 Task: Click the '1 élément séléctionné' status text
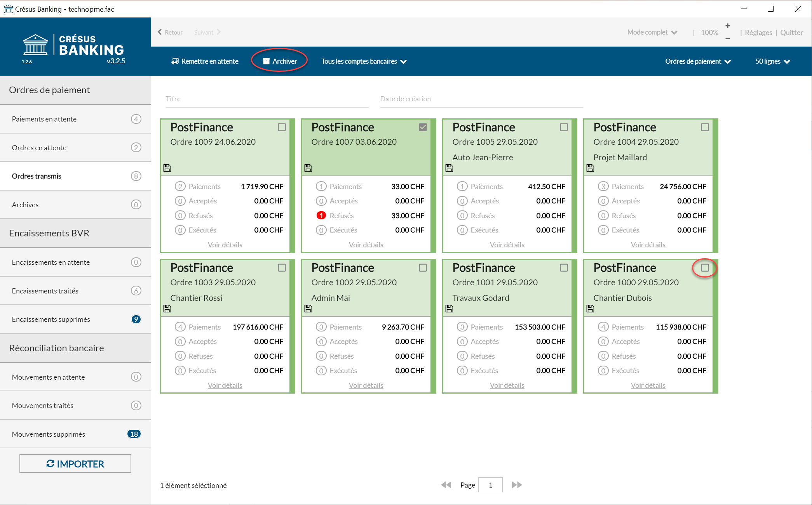pyautogui.click(x=193, y=486)
